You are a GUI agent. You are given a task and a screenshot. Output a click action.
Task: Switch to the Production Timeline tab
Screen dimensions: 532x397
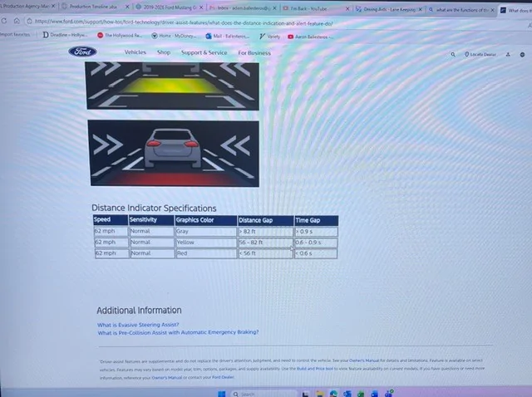[x=93, y=7]
